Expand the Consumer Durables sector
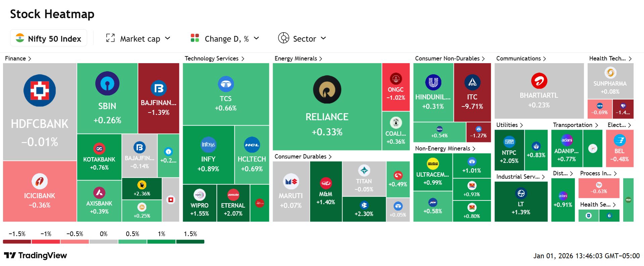This screenshot has width=644, height=266. (303, 157)
